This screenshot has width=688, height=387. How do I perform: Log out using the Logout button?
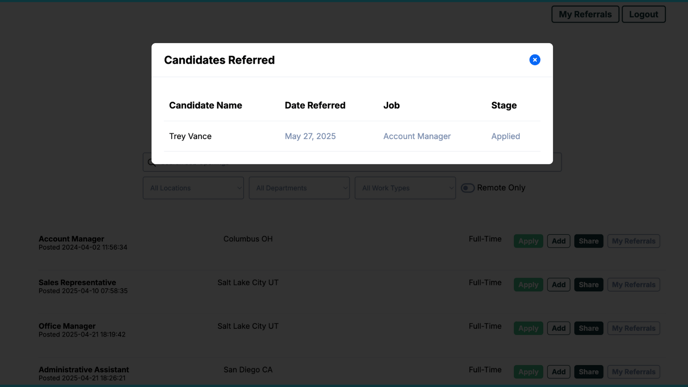(643, 14)
